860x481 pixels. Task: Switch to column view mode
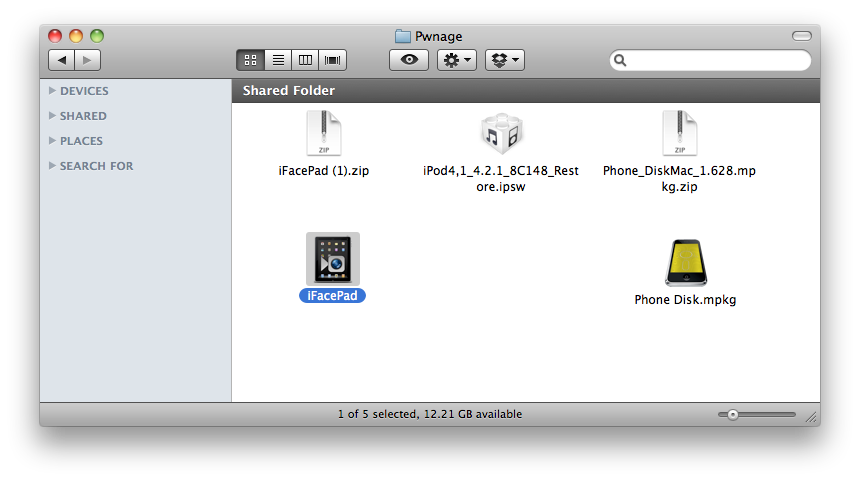[305, 60]
